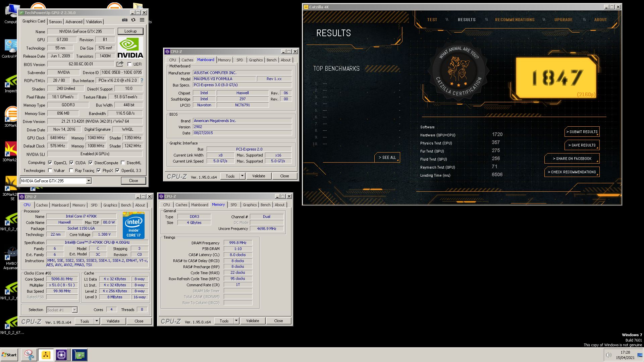The width and height of the screenshot is (644, 362).
Task: Select the yellow Catzilla taskbar icon
Action: pyautogui.click(x=46, y=355)
